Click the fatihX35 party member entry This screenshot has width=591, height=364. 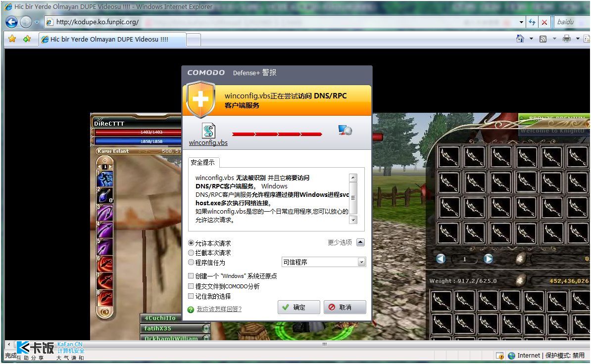[175, 328]
